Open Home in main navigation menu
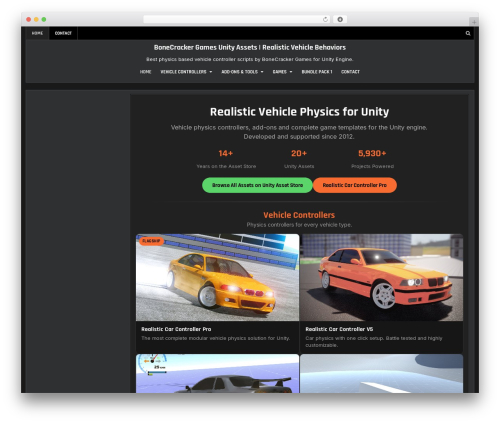Viewport: 500px width, 423px height. [145, 72]
